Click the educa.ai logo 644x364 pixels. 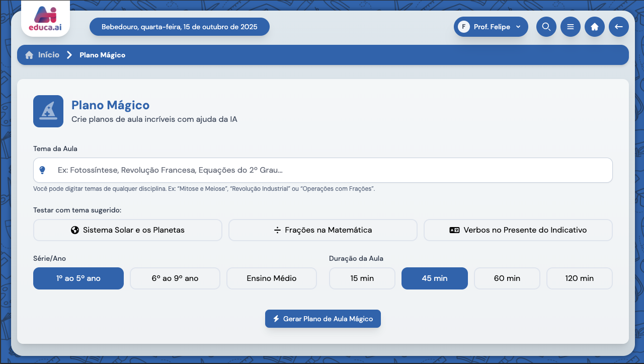pos(45,18)
